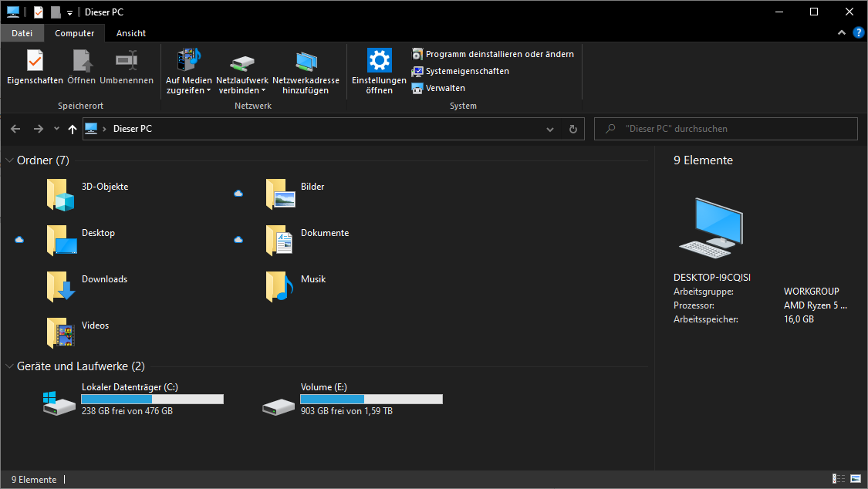Click cloud sync icon next to Dokumente
Image resolution: width=868 pixels, height=489 pixels.
tap(238, 240)
